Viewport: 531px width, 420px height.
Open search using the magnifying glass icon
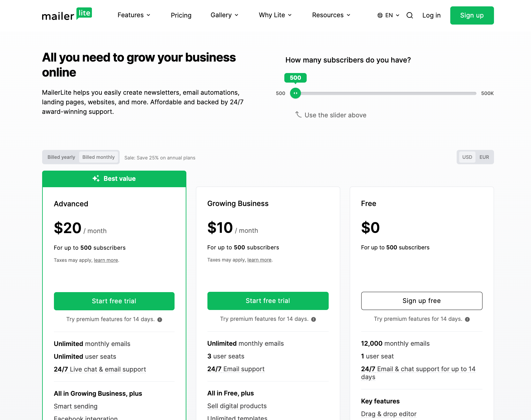point(409,15)
